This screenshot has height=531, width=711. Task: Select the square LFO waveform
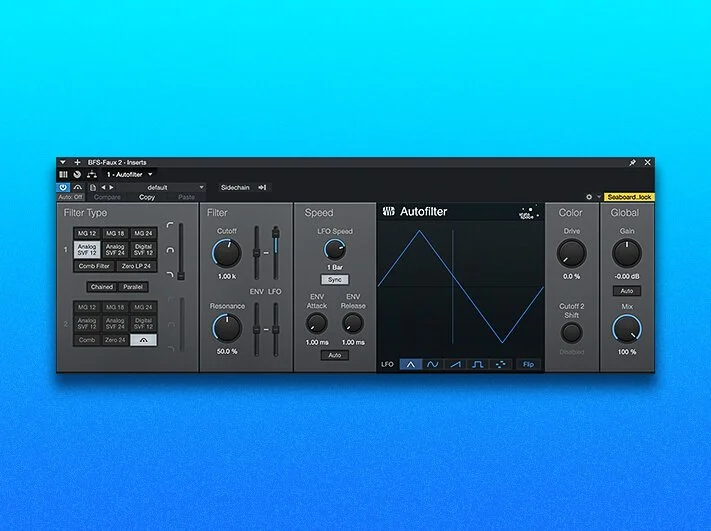(477, 364)
